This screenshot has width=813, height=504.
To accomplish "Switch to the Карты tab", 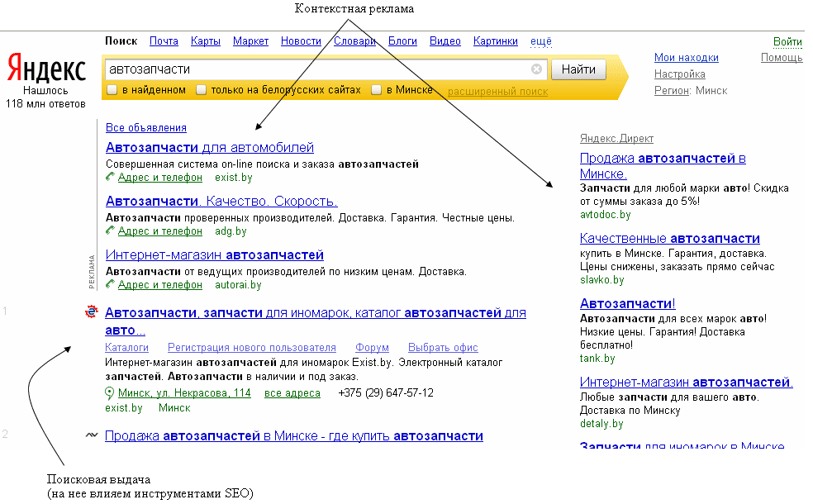I will click(x=206, y=41).
